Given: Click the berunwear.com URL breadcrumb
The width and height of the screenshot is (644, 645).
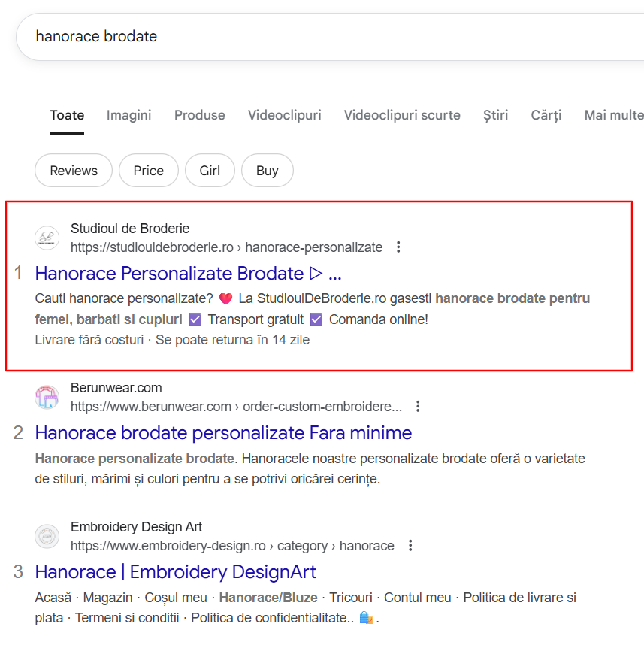Looking at the screenshot, I should click(x=237, y=407).
